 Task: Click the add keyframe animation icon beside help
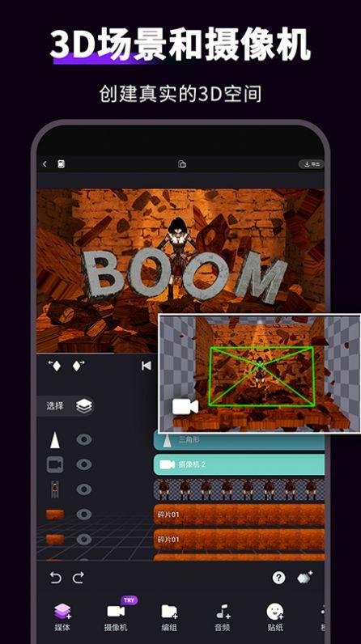pos(304,578)
